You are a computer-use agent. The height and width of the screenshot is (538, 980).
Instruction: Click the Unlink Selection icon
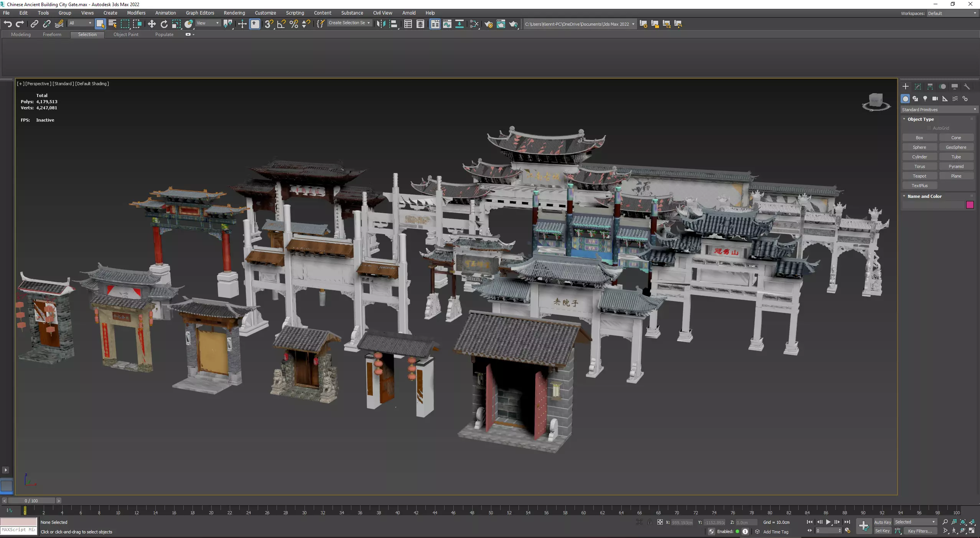47,24
